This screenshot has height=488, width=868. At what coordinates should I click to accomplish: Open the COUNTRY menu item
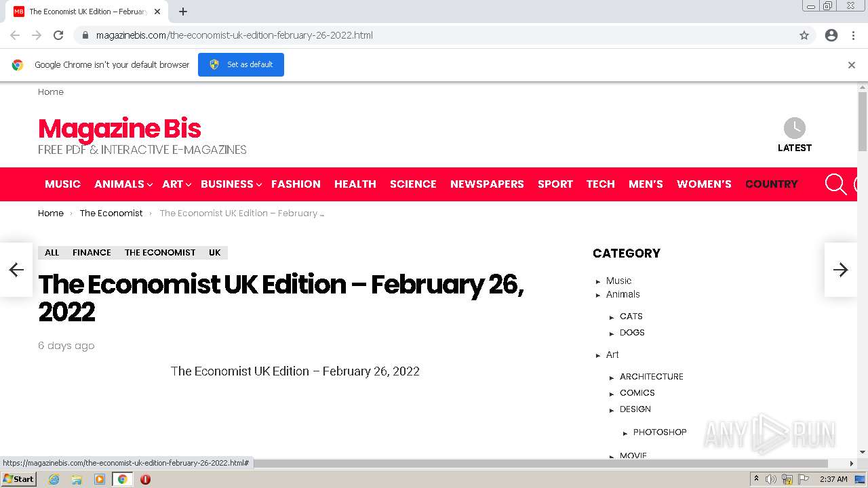(x=772, y=184)
